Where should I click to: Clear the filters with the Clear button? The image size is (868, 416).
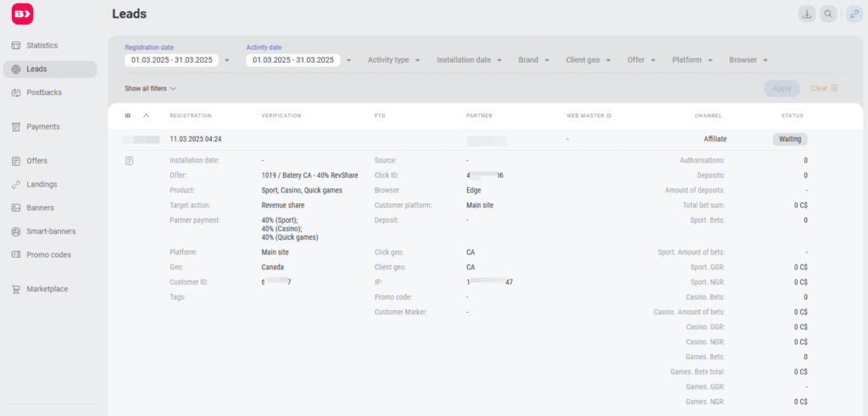point(824,88)
